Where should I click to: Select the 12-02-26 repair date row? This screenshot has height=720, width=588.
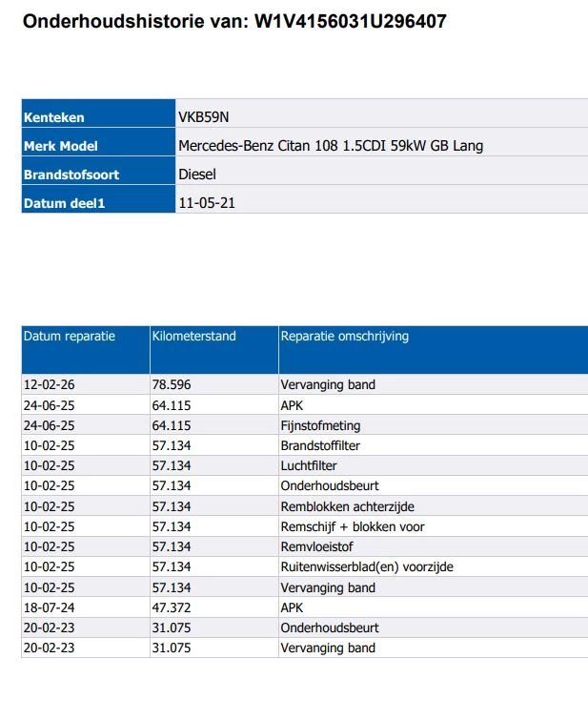point(305,384)
